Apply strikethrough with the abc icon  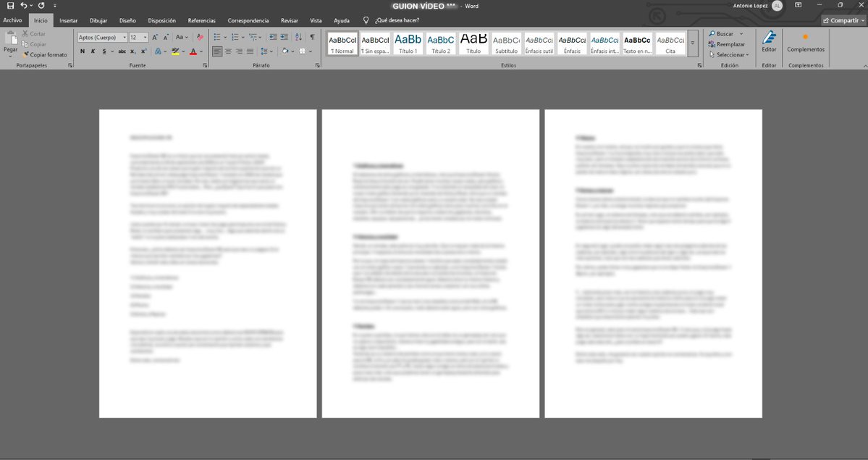pos(122,51)
